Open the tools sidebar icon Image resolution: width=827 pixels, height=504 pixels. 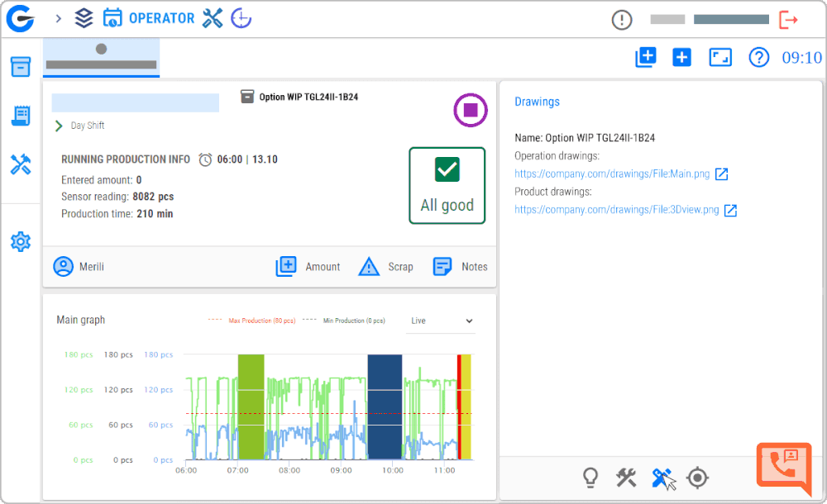[x=21, y=164]
